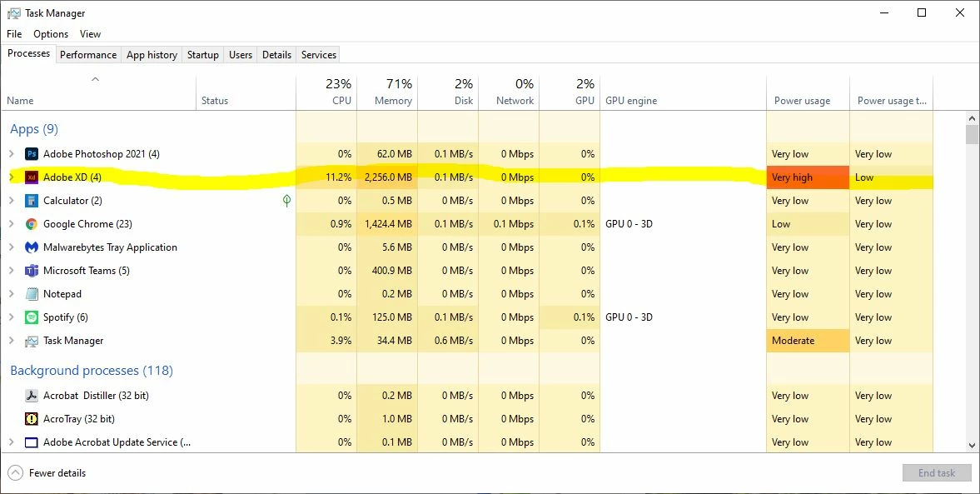This screenshot has height=494, width=980.
Task: Click the Task Manager title bar icon
Action: pos(14,13)
